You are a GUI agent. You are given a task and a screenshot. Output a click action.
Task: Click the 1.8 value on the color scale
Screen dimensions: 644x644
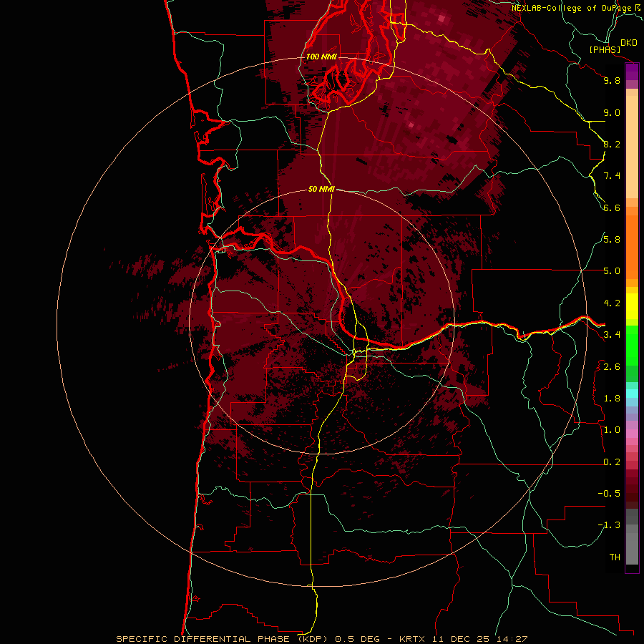(612, 399)
